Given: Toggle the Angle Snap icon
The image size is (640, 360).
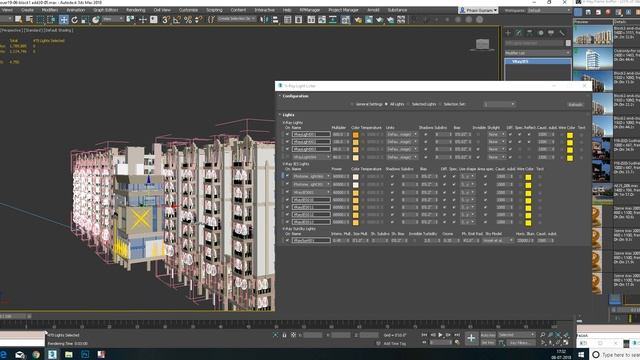Looking at the screenshot, I should tap(177, 19).
